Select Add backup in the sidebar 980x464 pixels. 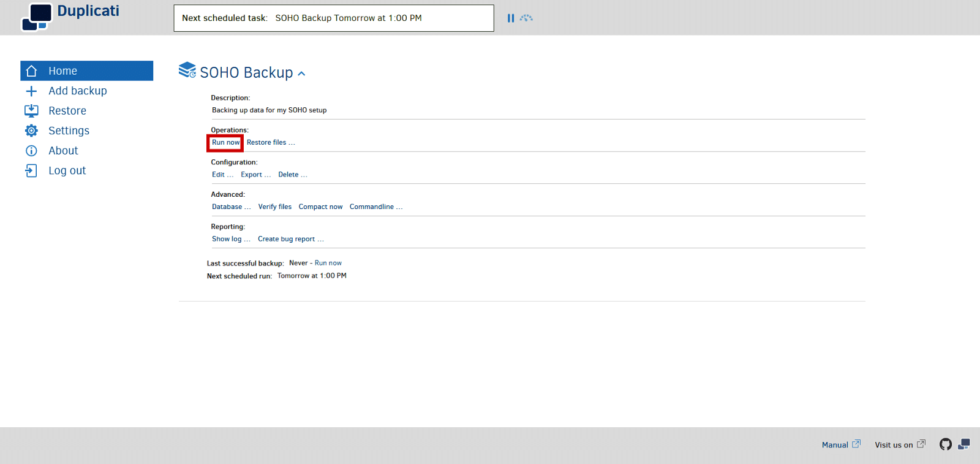pyautogui.click(x=77, y=91)
